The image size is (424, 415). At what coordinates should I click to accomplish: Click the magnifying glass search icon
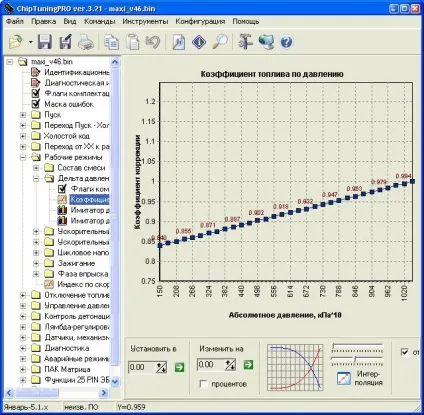tap(220, 42)
